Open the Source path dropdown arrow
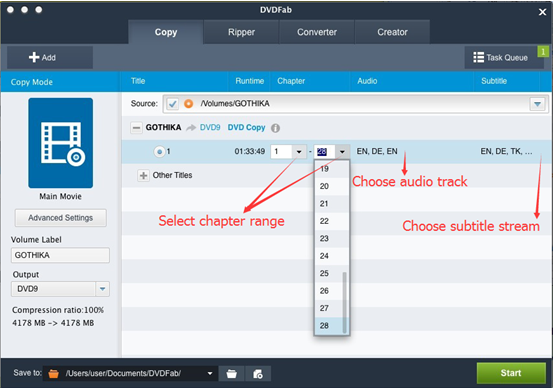 537,104
